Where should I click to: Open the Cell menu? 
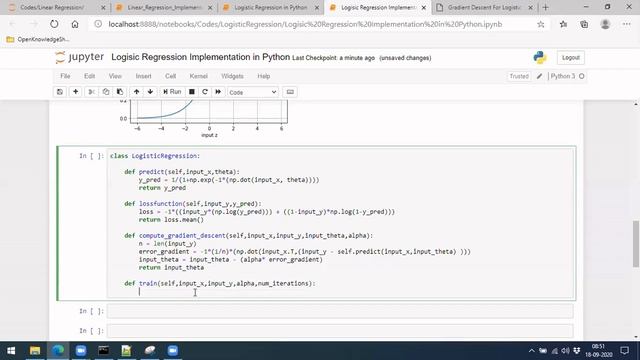(x=171, y=76)
